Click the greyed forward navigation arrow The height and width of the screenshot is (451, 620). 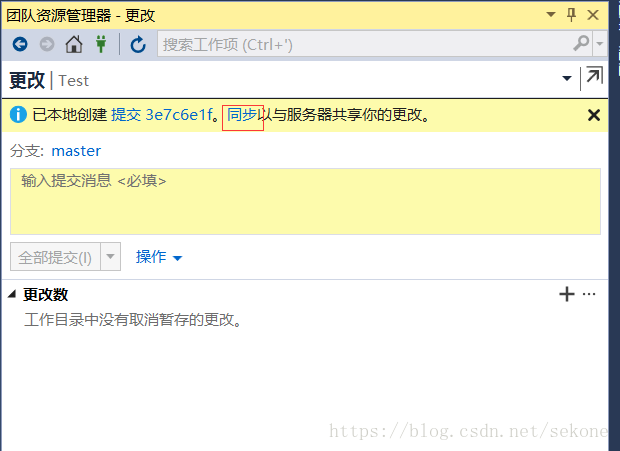(47, 44)
